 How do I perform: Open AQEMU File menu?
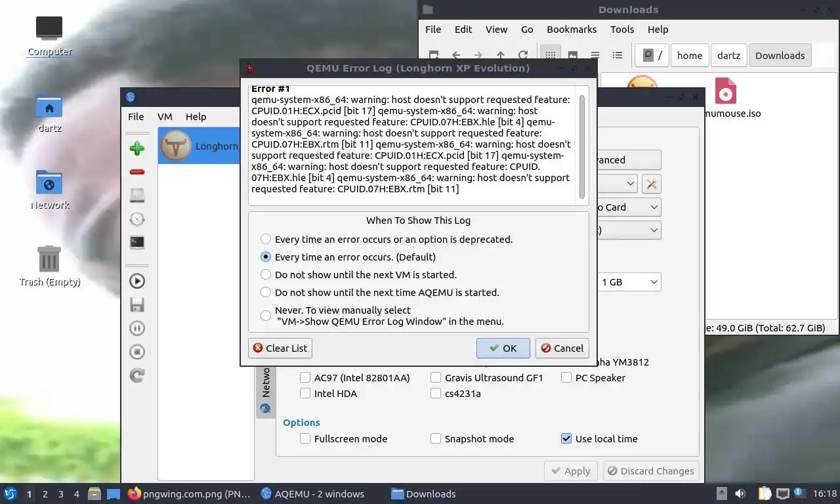coord(136,117)
